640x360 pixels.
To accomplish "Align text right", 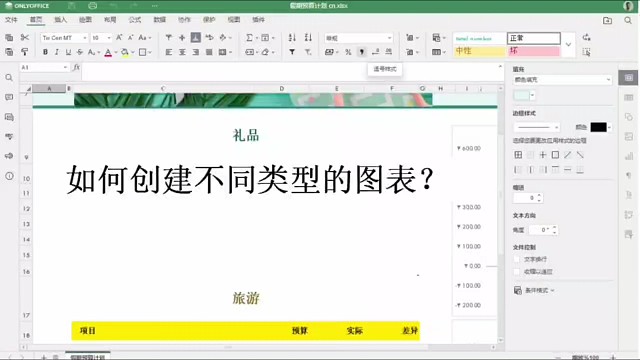I will click(196, 52).
